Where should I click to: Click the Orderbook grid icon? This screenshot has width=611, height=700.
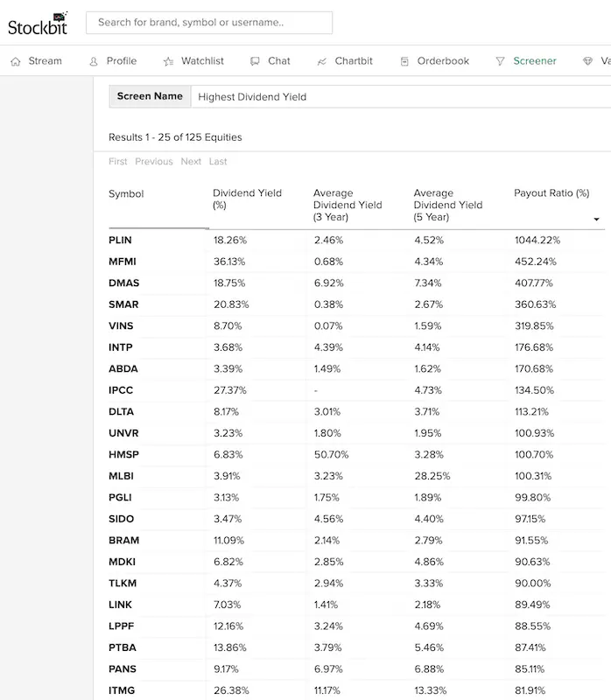point(403,61)
